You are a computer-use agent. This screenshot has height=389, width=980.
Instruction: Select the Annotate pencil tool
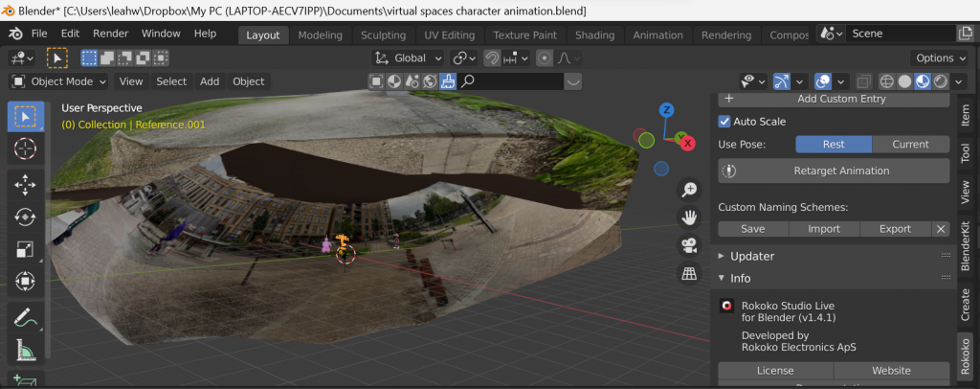pyautogui.click(x=25, y=318)
